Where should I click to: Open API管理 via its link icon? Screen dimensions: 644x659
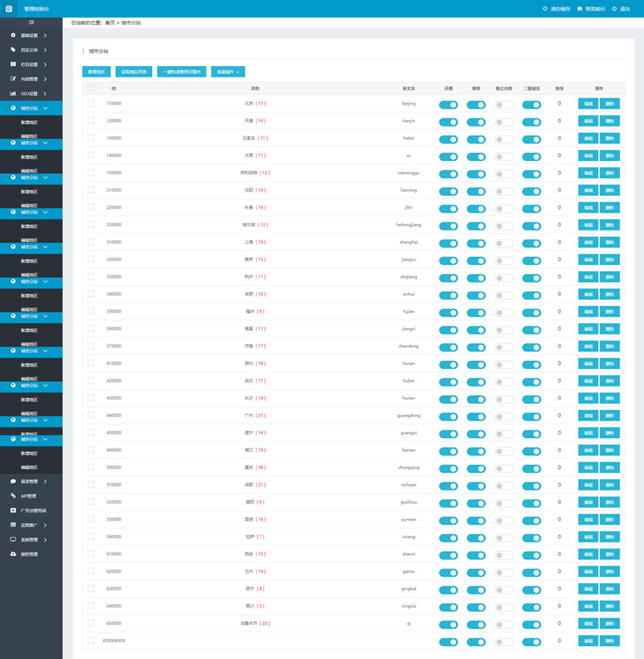13,495
